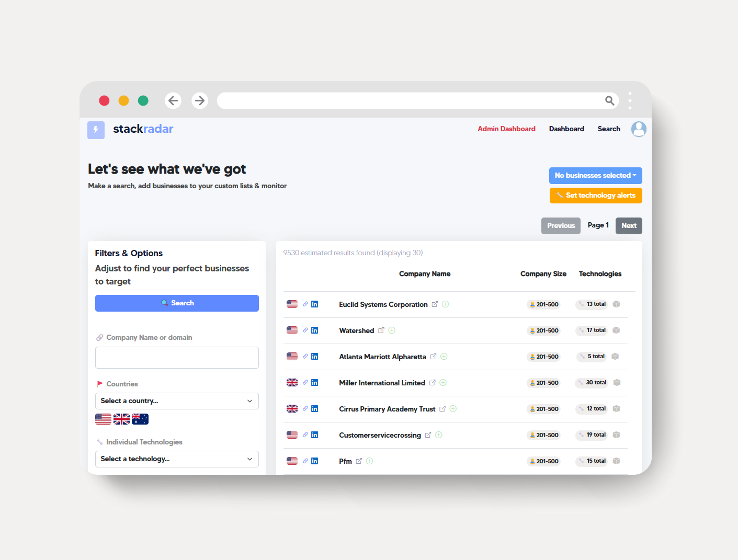Screen dimensions: 738x560
Task: Add Cirrus Primary Academy Trust with plus icon
Action: point(453,409)
